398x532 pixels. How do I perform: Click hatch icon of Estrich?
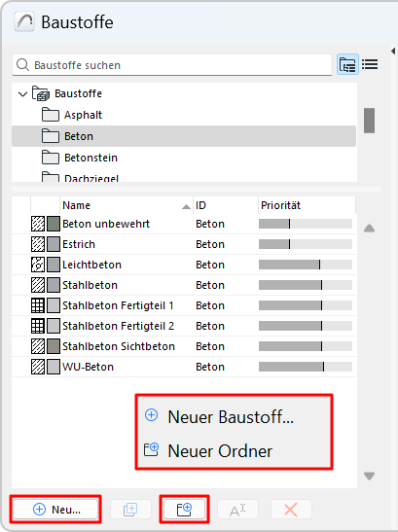click(x=38, y=244)
